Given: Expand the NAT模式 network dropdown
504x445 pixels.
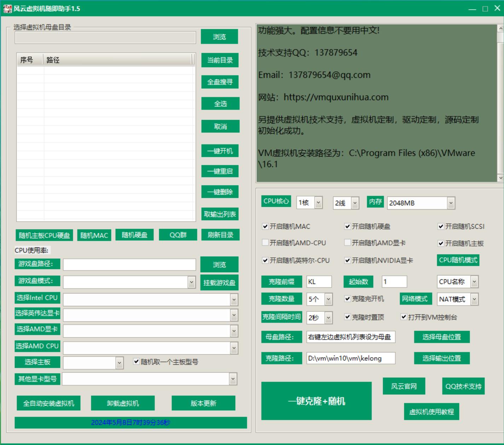Looking at the screenshot, I should click(x=474, y=299).
